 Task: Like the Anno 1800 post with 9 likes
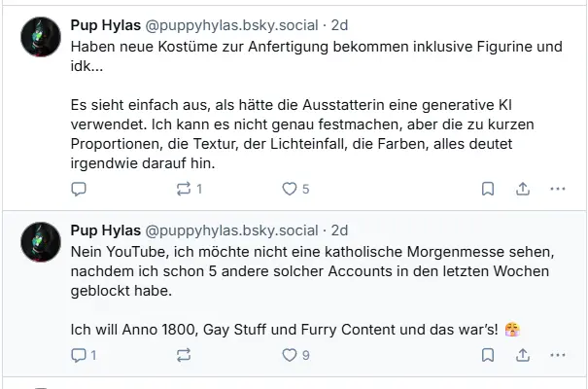pyautogui.click(x=289, y=356)
